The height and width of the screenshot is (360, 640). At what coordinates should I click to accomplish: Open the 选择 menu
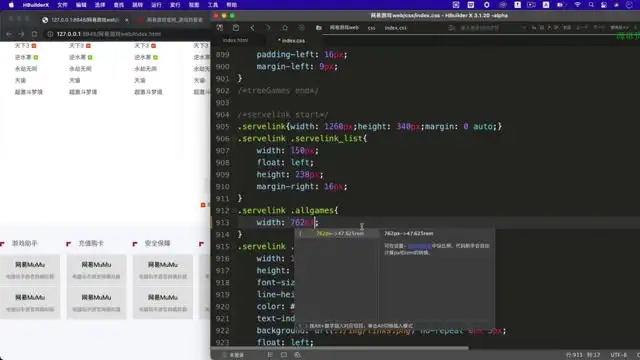(x=100, y=5)
